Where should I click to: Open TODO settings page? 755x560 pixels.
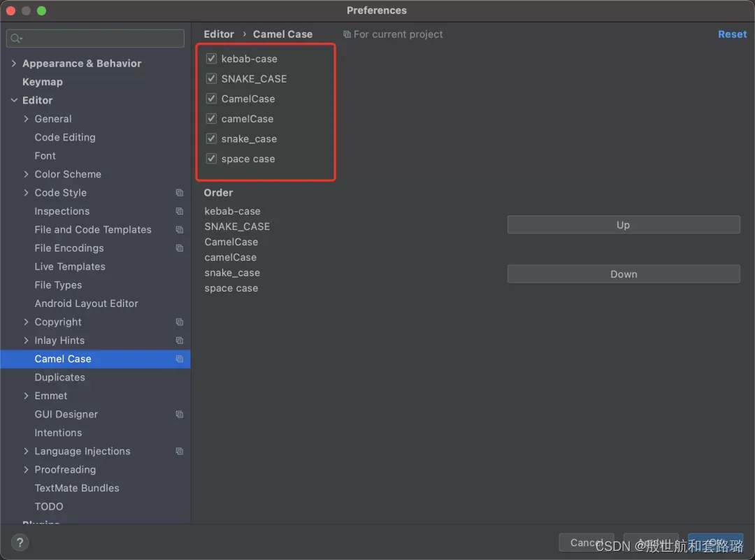click(49, 507)
